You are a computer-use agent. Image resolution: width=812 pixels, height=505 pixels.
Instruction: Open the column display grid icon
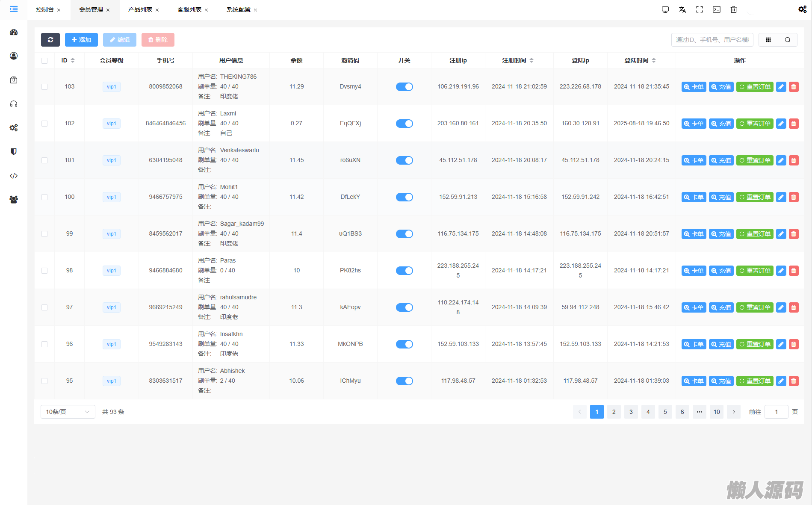tap(768, 40)
